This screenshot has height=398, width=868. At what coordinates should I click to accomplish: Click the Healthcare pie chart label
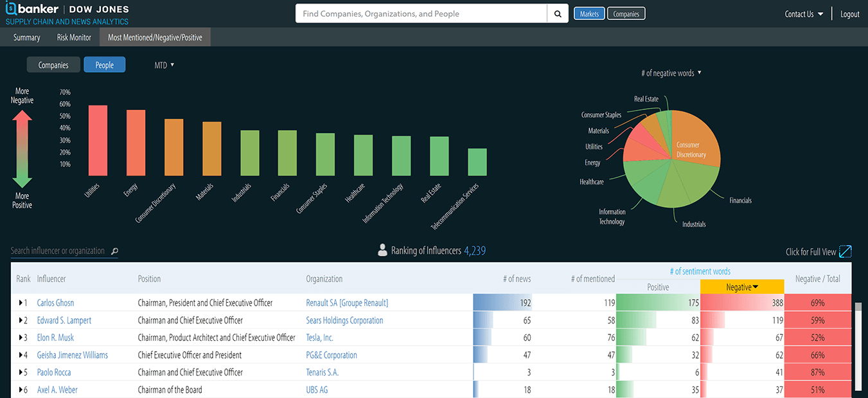(592, 182)
